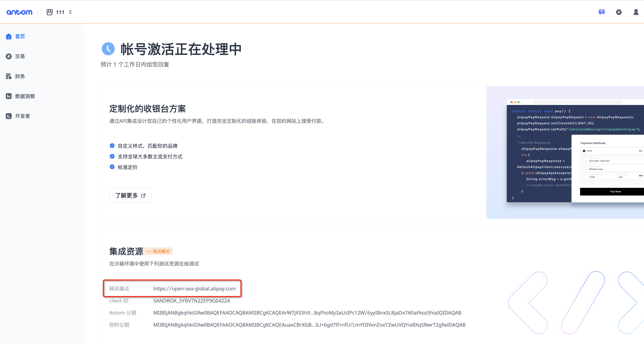Go to 首页 in sidebar
The height and width of the screenshot is (344, 644).
(x=20, y=37)
